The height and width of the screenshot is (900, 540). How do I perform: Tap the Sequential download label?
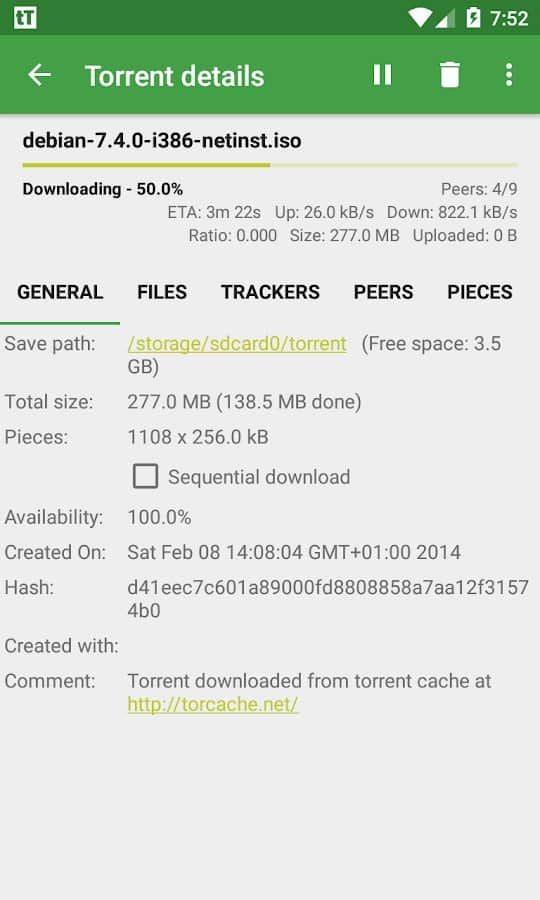259,477
